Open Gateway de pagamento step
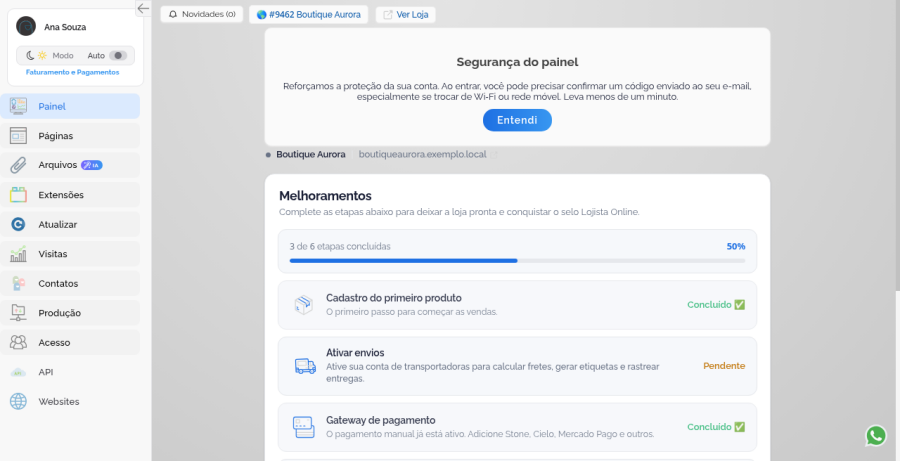Viewport: 900px width, 461px height. click(517, 427)
